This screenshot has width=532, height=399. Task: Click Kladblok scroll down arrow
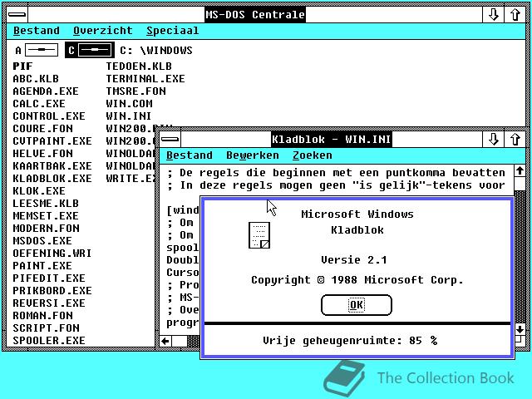coord(520,329)
